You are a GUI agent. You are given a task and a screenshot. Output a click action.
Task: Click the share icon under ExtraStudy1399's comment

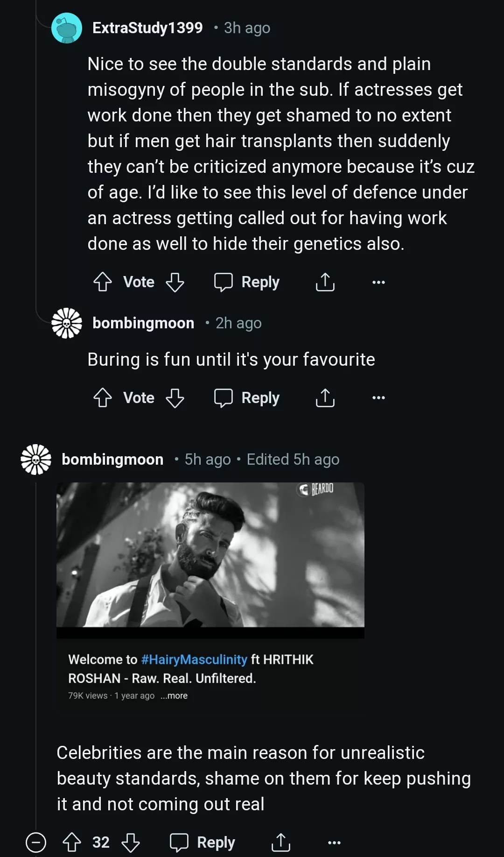(325, 282)
